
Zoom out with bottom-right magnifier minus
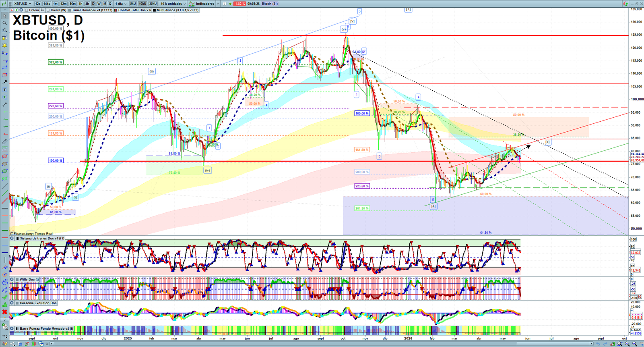click(x=627, y=344)
